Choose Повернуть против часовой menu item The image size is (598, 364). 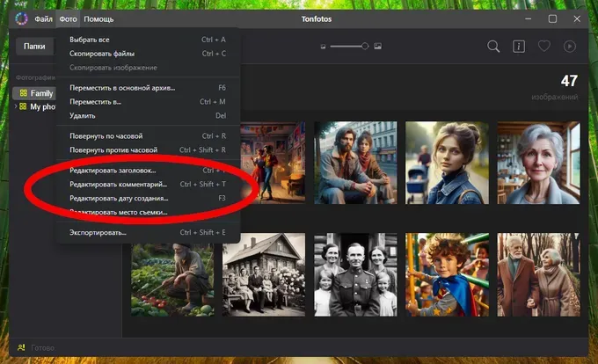coord(148,150)
